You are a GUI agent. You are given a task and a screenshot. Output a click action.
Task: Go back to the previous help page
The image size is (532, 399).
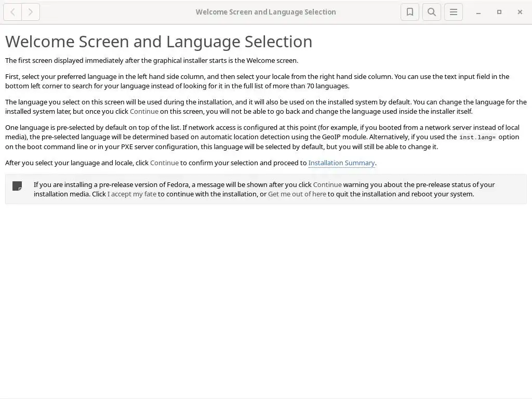[12, 12]
